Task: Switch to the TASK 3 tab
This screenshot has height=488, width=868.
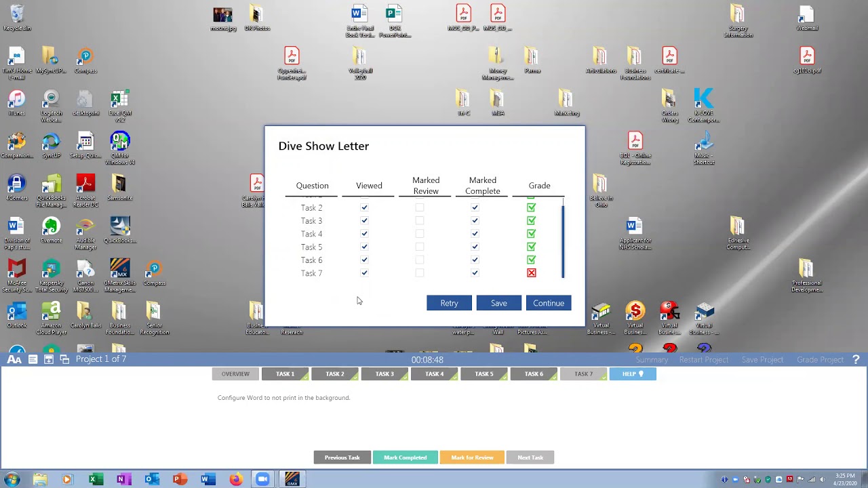Action: coord(384,374)
